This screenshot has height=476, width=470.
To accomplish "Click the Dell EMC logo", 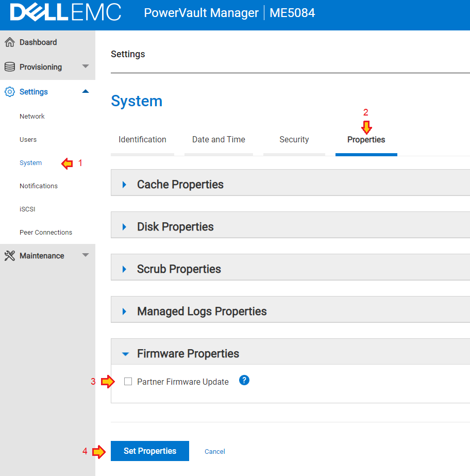I will [x=65, y=12].
